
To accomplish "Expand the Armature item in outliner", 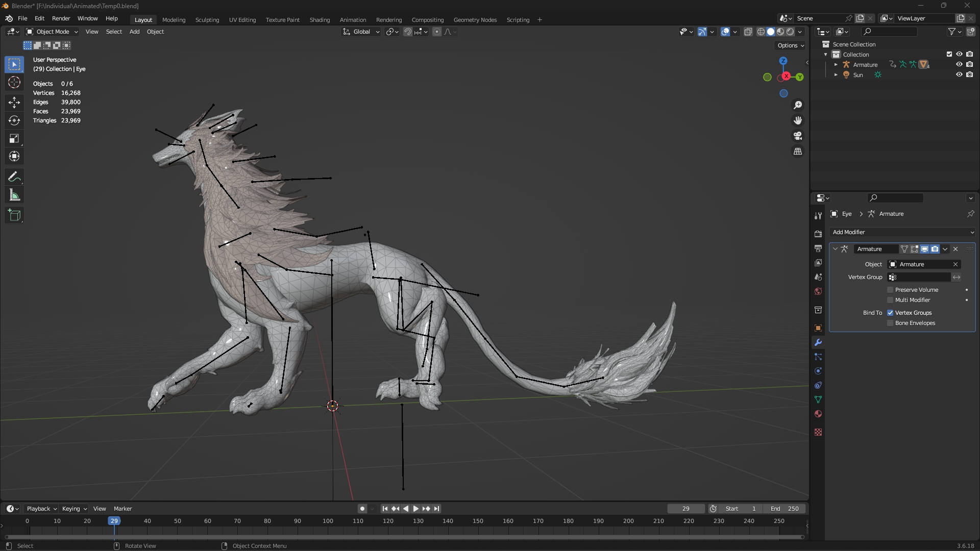I will click(x=836, y=65).
